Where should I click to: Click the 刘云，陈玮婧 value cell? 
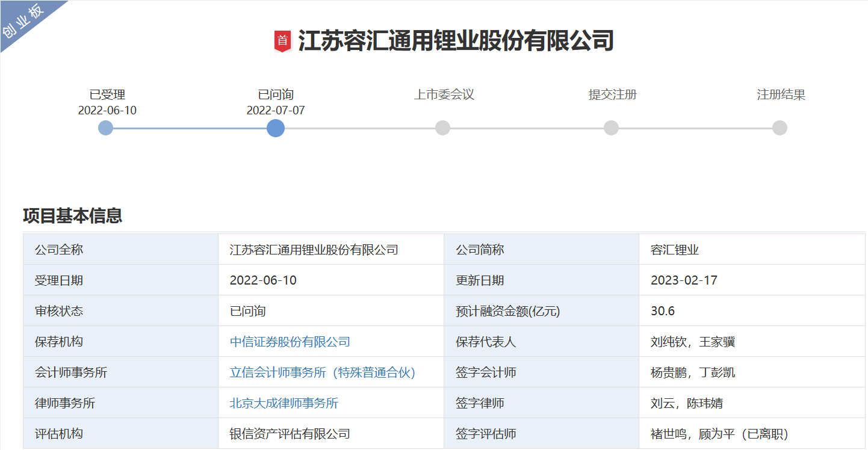[752, 403]
